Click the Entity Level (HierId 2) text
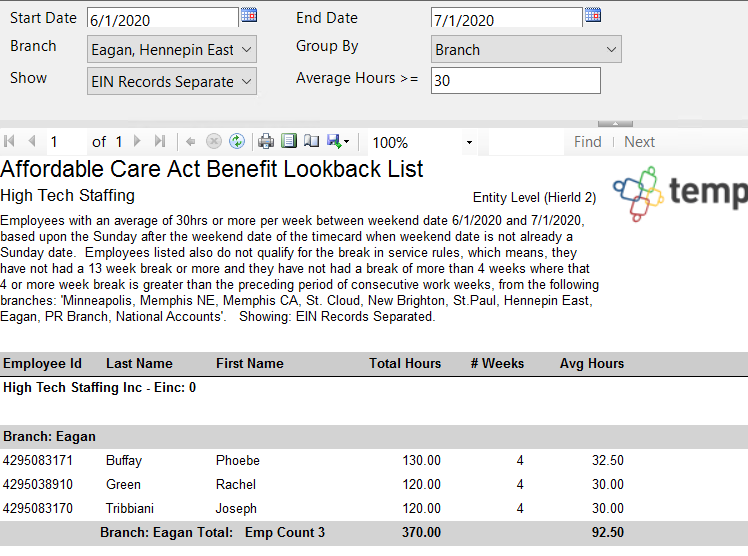The height and width of the screenshot is (556, 748). [x=534, y=197]
